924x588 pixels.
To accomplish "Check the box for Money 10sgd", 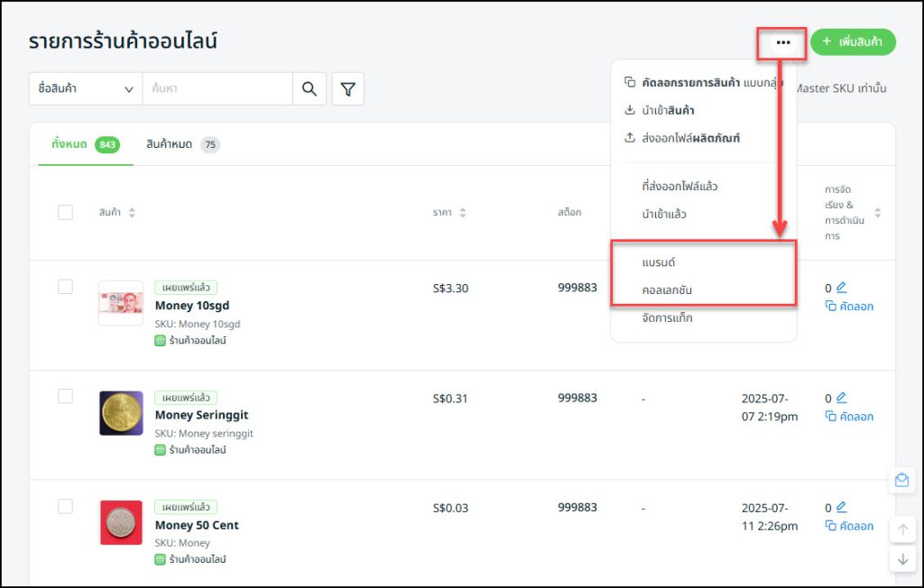I will click(65, 287).
